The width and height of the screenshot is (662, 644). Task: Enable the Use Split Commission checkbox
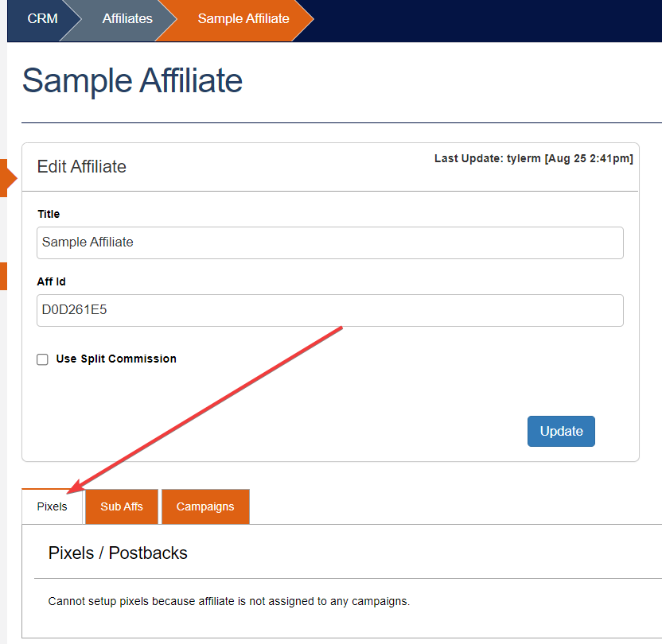43,359
